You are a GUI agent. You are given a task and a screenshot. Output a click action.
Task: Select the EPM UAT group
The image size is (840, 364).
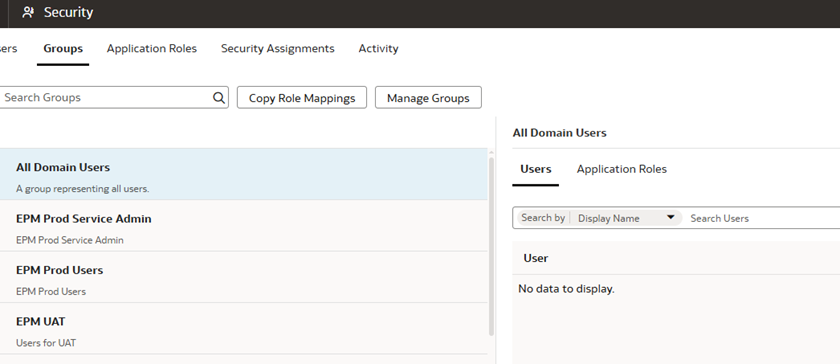244,329
